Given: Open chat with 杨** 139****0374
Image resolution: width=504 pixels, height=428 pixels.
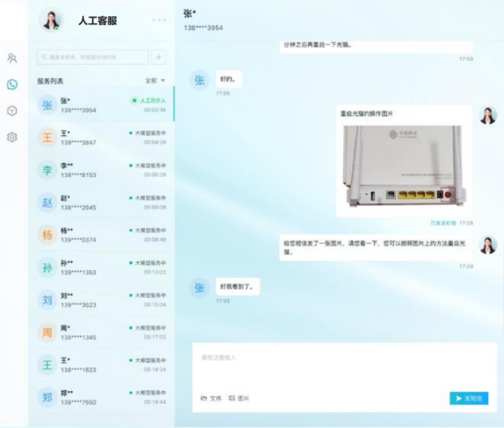Looking at the screenshot, I should 101,235.
